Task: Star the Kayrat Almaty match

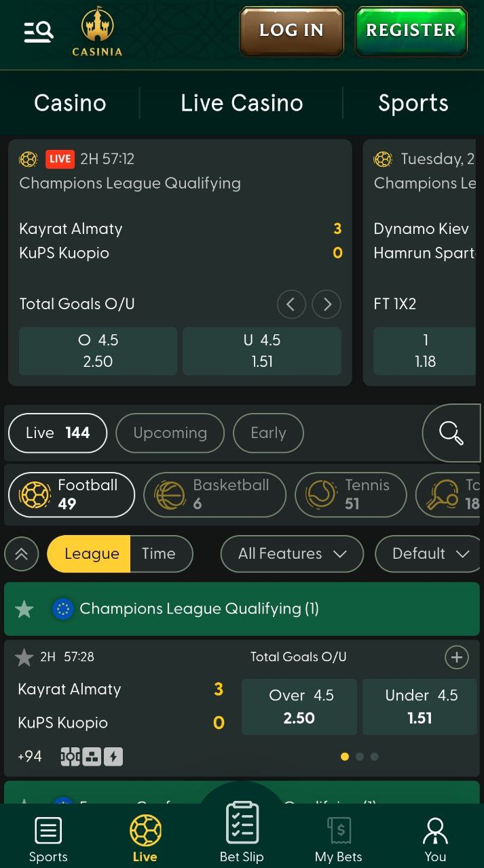Action: [24, 656]
